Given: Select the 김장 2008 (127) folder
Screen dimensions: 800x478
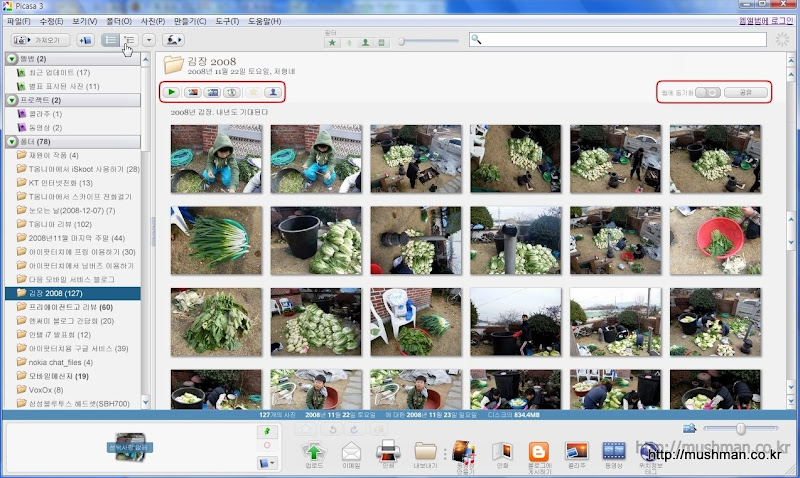Looking at the screenshot, I should point(73,293).
